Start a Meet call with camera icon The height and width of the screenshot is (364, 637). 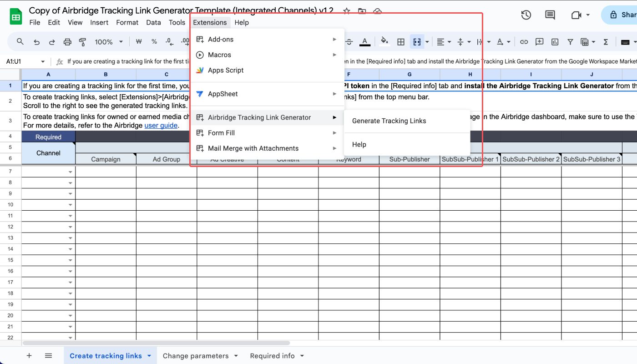tap(576, 15)
